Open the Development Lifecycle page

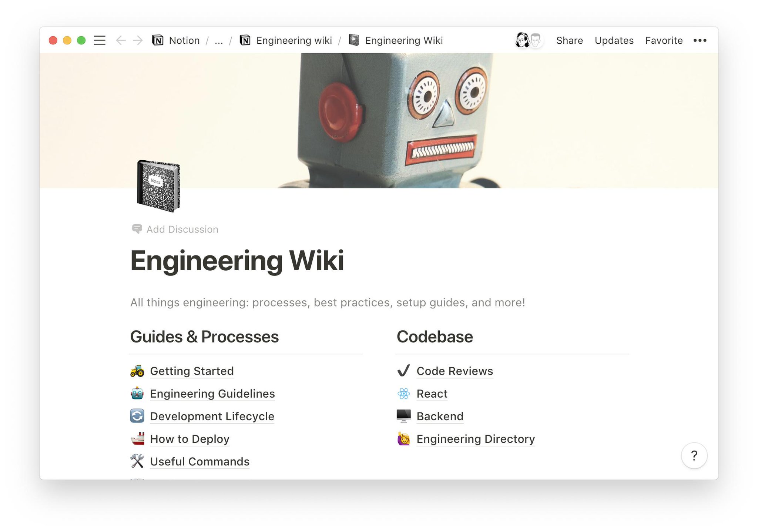tap(212, 416)
